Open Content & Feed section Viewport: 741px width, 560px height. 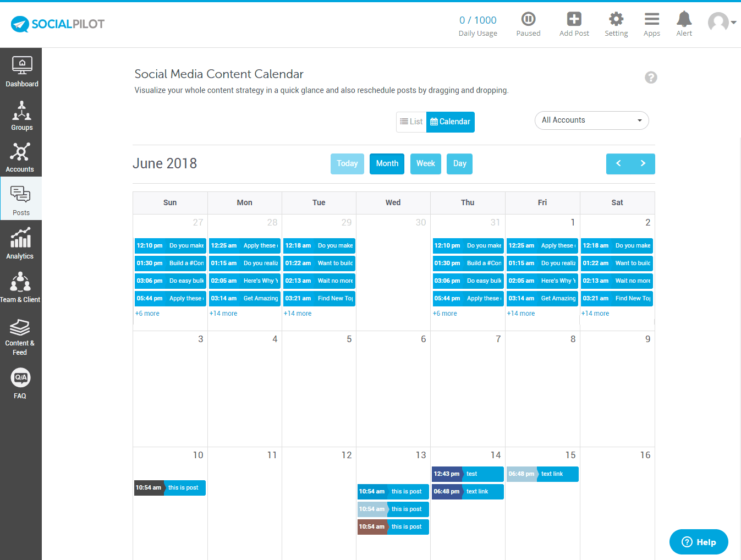click(x=20, y=336)
